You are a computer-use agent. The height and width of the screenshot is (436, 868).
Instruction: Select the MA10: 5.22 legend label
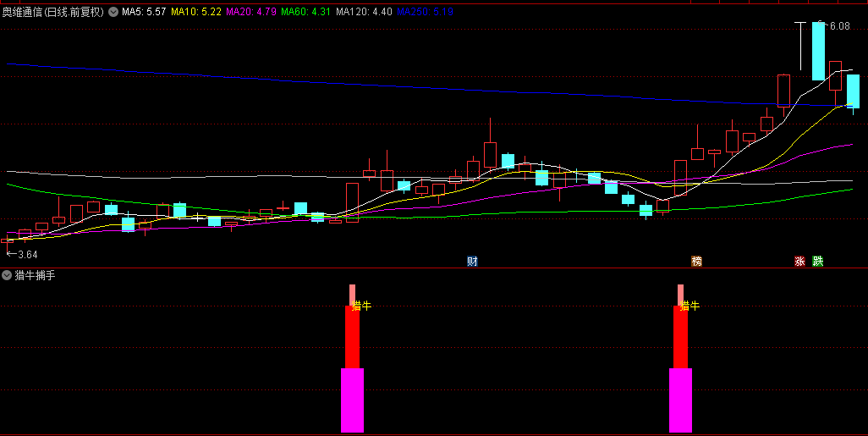coord(196,12)
